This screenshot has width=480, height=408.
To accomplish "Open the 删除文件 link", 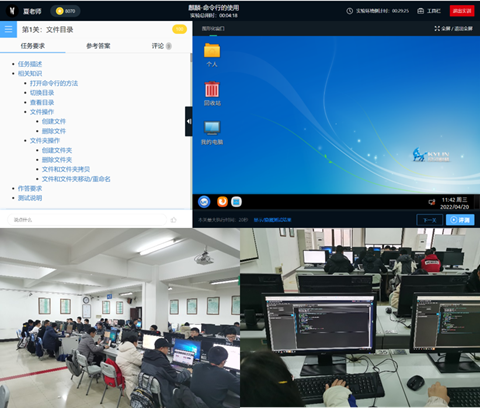I will (x=54, y=131).
